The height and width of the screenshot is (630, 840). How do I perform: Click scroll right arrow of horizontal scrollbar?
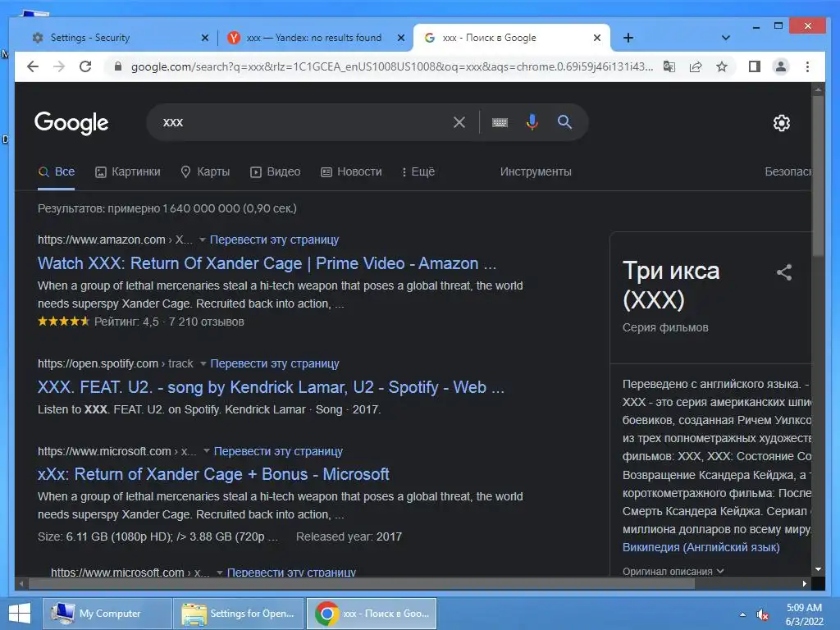(804, 584)
